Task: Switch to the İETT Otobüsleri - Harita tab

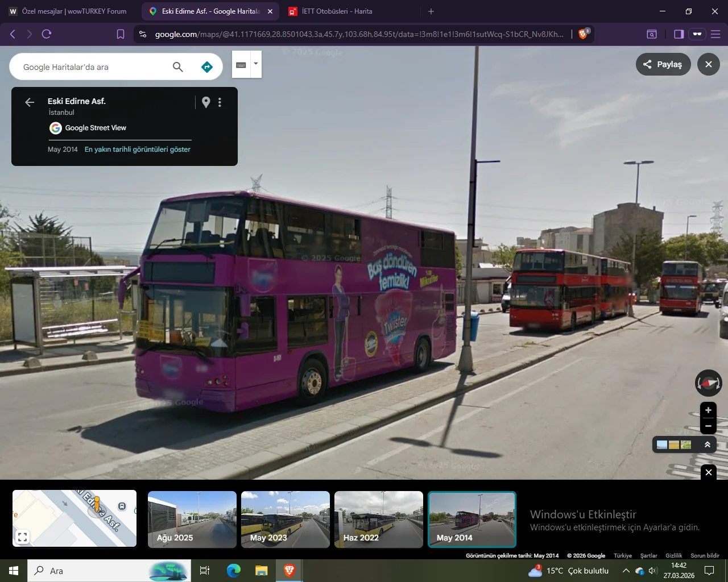Action: click(337, 11)
